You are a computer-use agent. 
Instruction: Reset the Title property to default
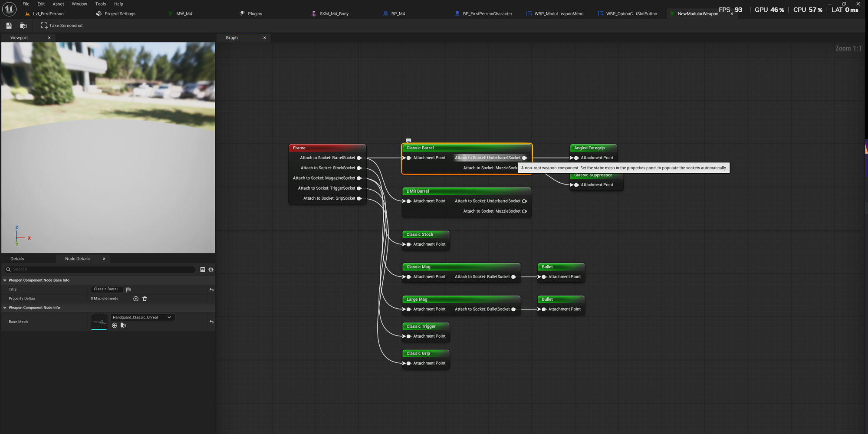211,289
